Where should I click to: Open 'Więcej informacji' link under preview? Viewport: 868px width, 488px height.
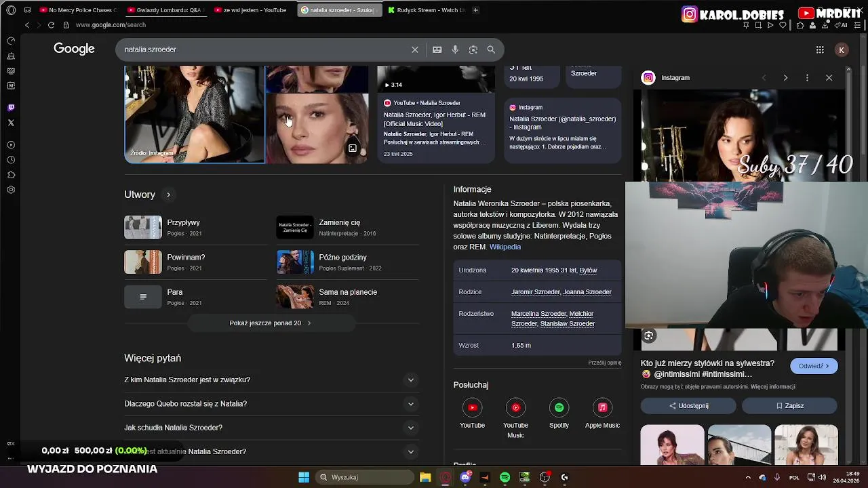pyautogui.click(x=773, y=387)
